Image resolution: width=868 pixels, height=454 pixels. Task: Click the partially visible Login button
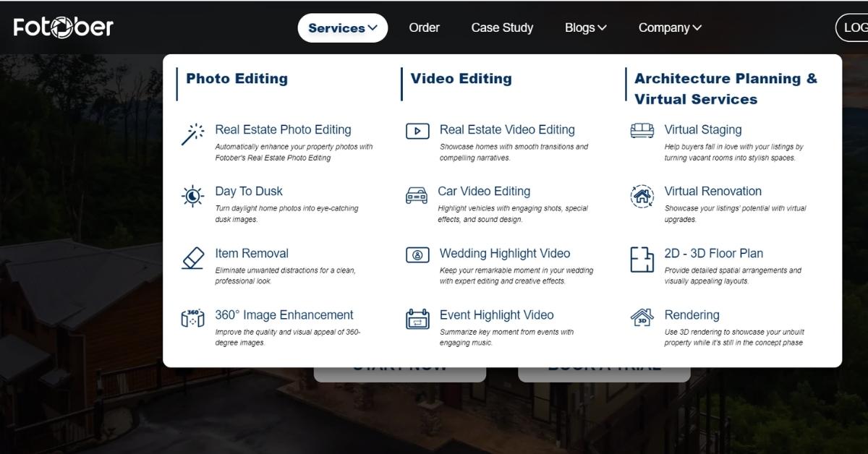click(852, 27)
